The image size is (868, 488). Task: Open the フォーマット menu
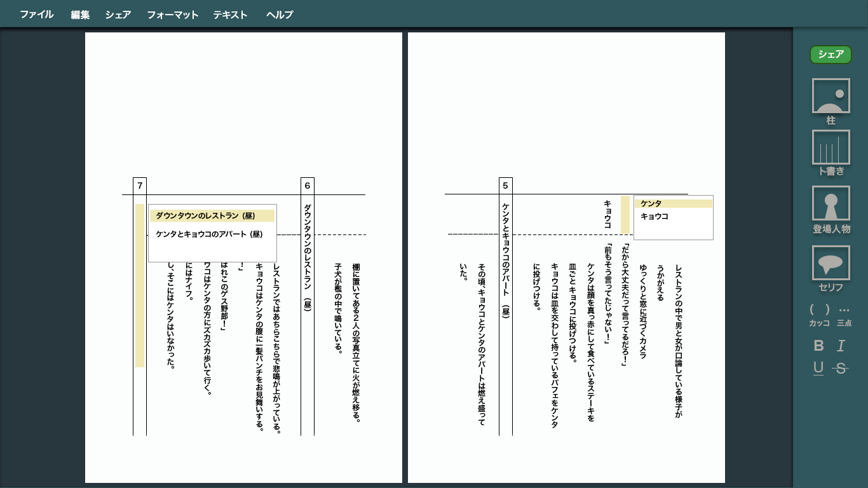(x=172, y=15)
